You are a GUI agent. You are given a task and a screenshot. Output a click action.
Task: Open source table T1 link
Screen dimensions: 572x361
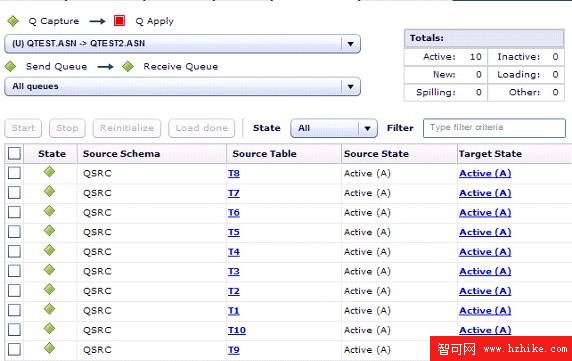point(234,311)
